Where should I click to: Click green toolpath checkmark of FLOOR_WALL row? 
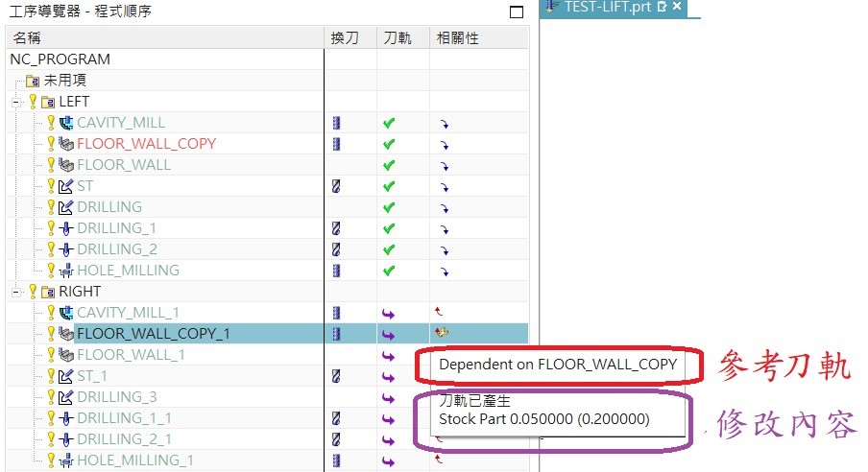tap(389, 165)
